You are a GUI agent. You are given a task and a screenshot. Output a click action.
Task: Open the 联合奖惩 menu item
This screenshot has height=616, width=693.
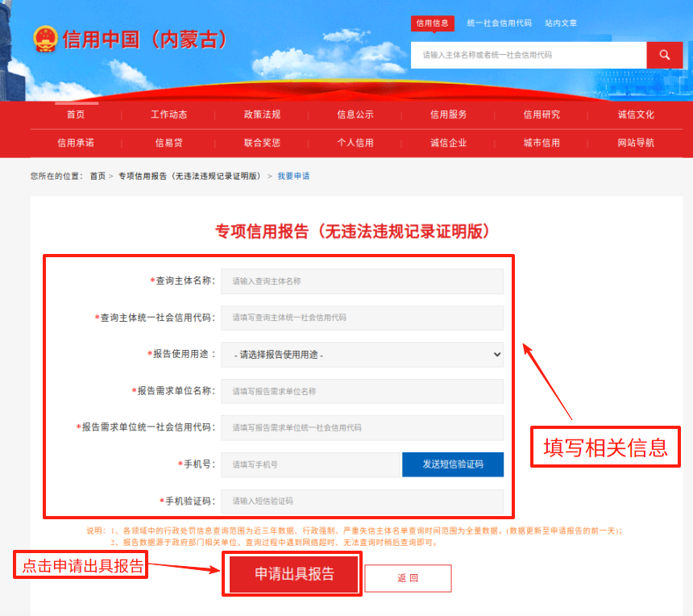tap(262, 143)
